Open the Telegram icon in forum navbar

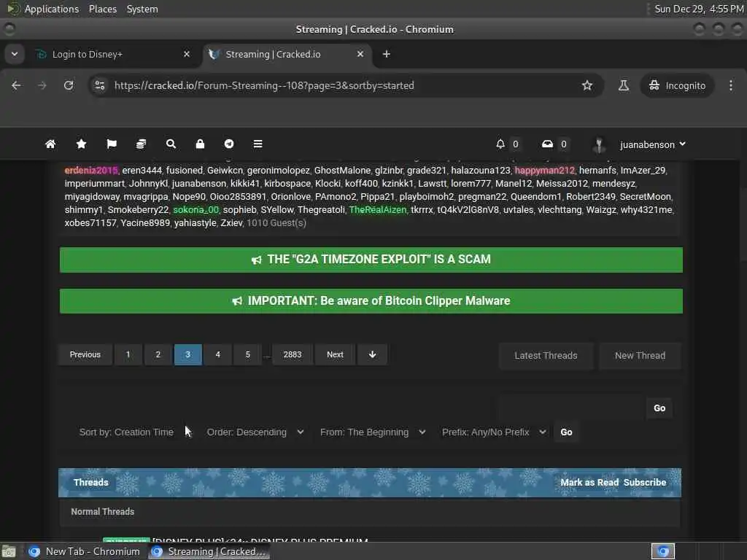tap(229, 144)
